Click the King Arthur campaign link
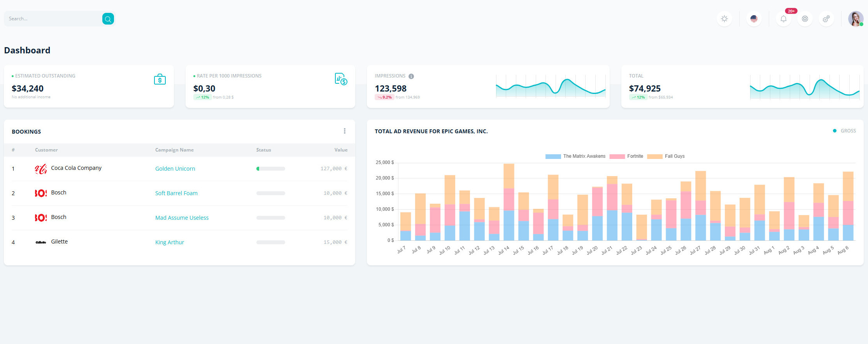 pyautogui.click(x=170, y=242)
